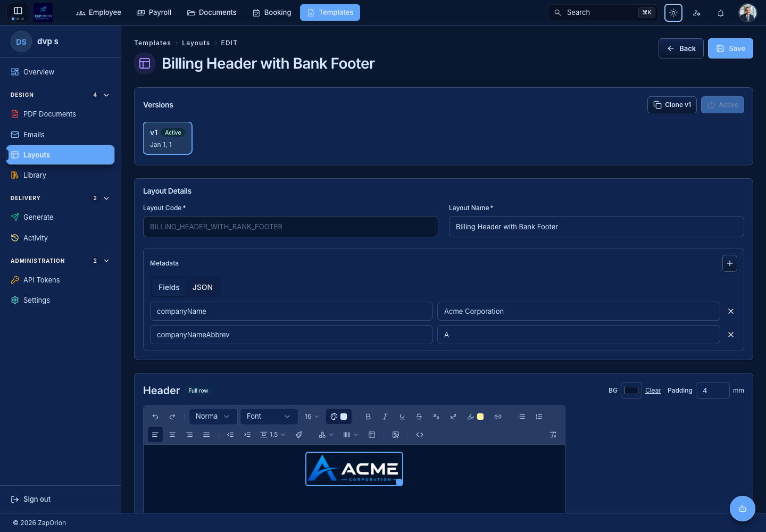Toggle italic formatting
Screen dimensions: 766x532
tap(385, 417)
